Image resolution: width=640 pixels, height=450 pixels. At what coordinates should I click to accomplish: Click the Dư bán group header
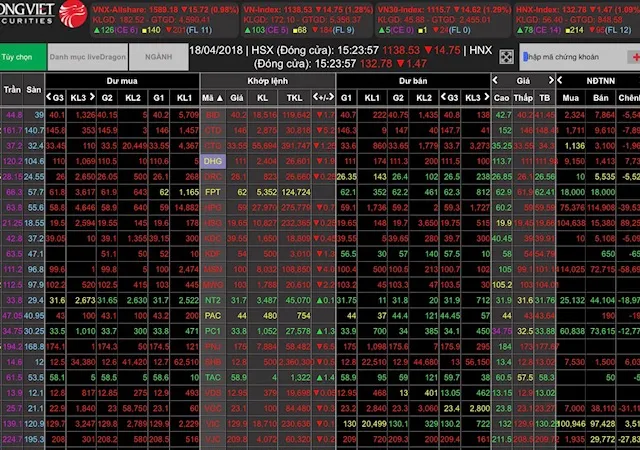pyautogui.click(x=413, y=81)
